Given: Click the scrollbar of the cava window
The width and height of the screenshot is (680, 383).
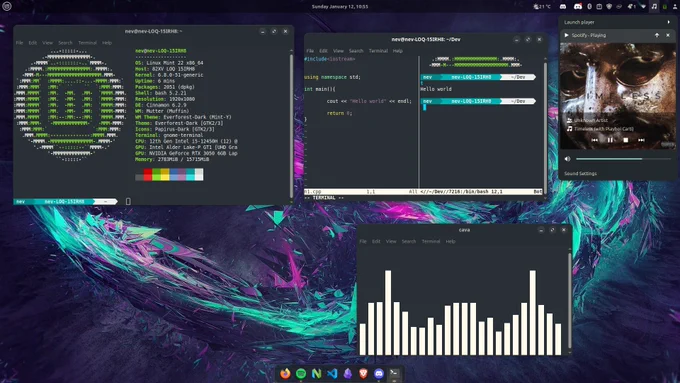Looking at the screenshot, I should tap(569, 300).
